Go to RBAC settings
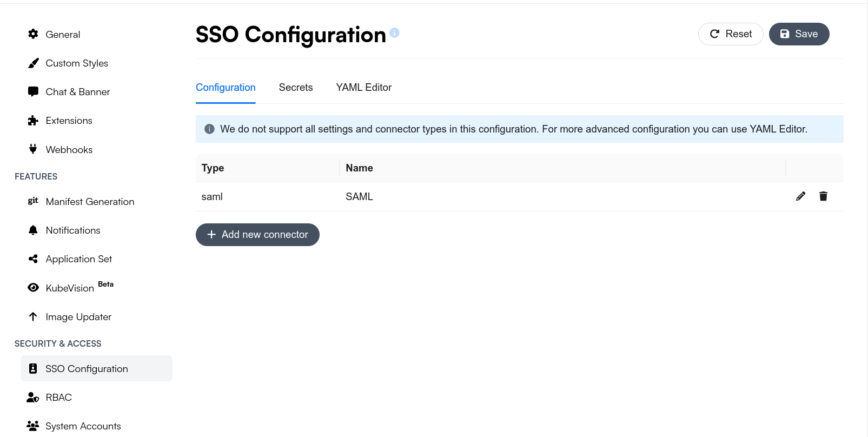Image resolution: width=868 pixels, height=437 pixels. pyautogui.click(x=96, y=398)
